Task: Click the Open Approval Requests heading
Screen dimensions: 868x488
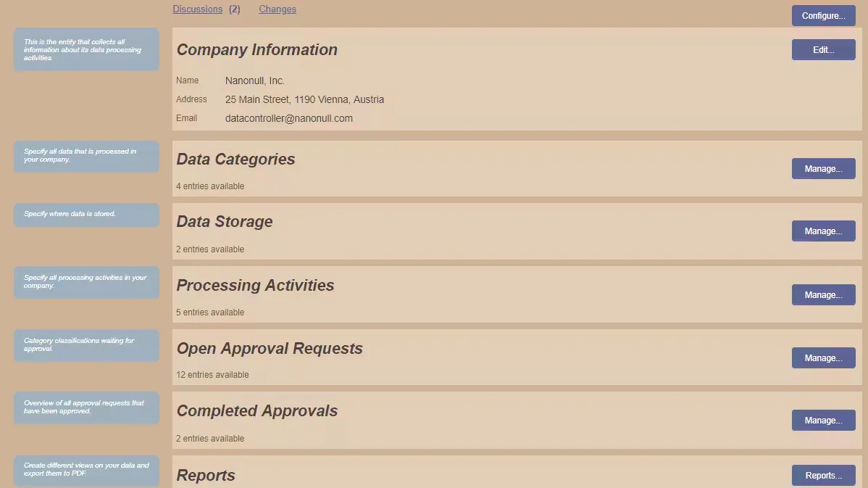Action: [270, 348]
